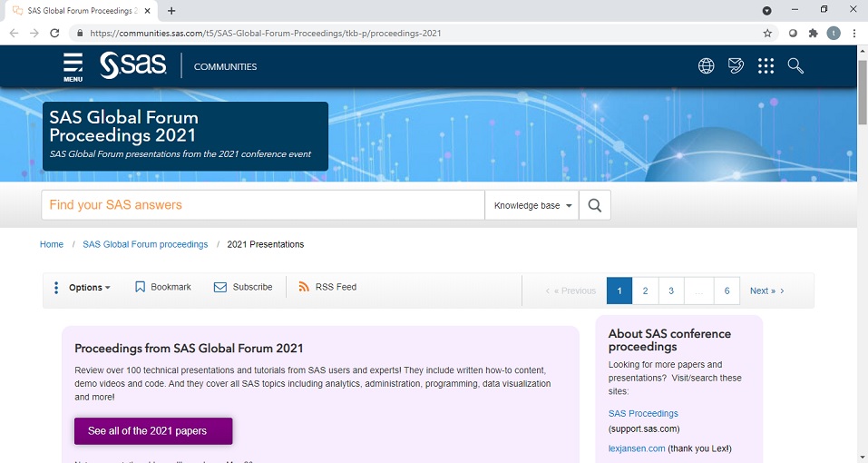
Task: Go back using browser back arrow
Action: [x=14, y=34]
